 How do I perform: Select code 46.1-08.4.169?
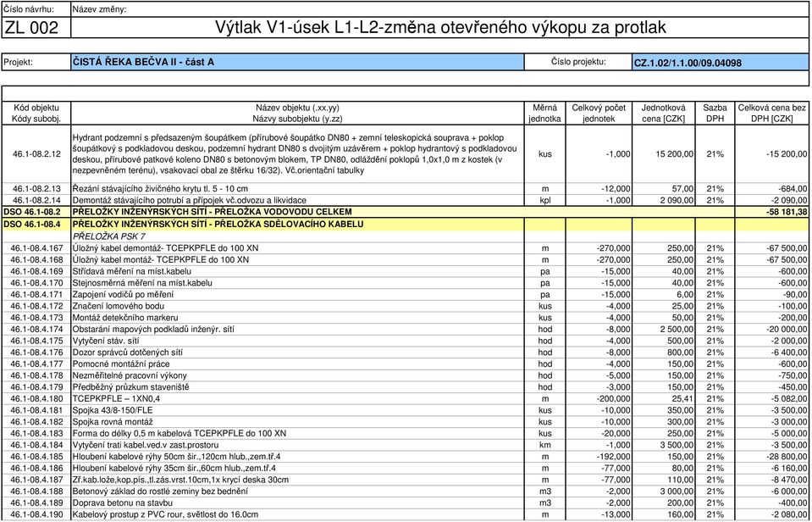tap(36, 271)
